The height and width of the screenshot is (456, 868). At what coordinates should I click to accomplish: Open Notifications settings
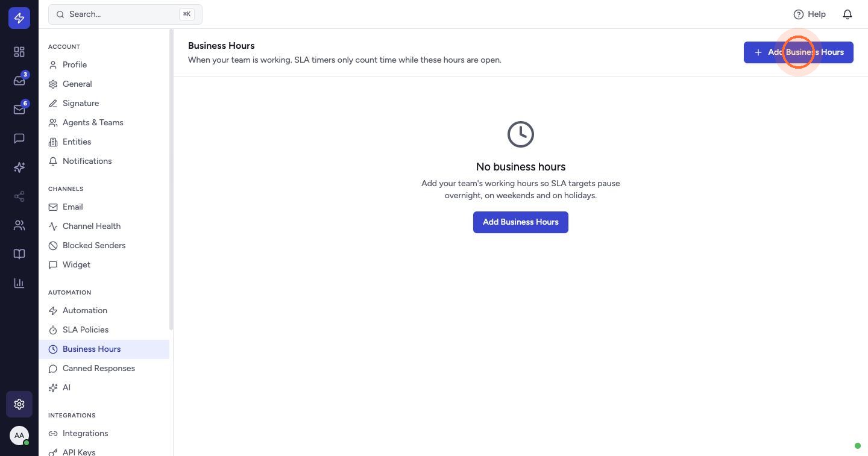pos(104,161)
